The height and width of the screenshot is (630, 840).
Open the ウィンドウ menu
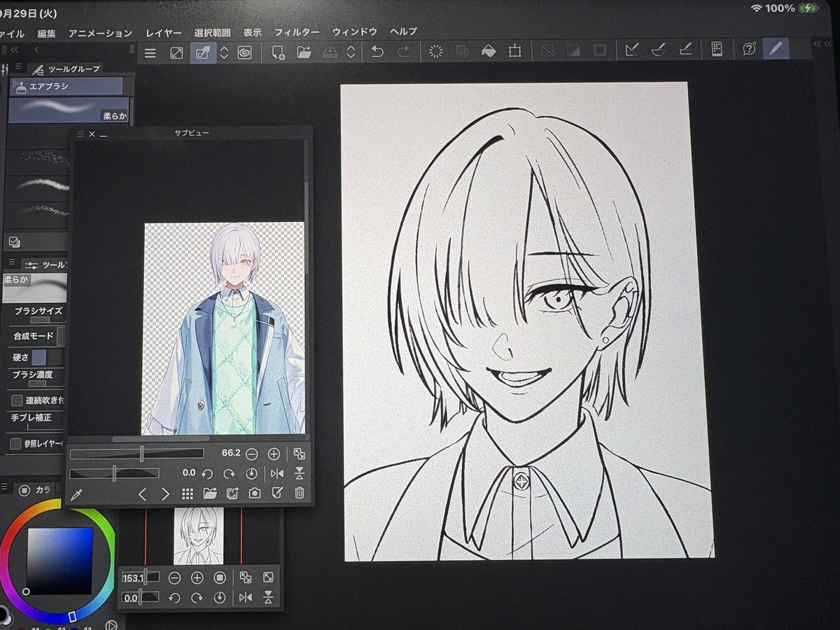point(355,31)
